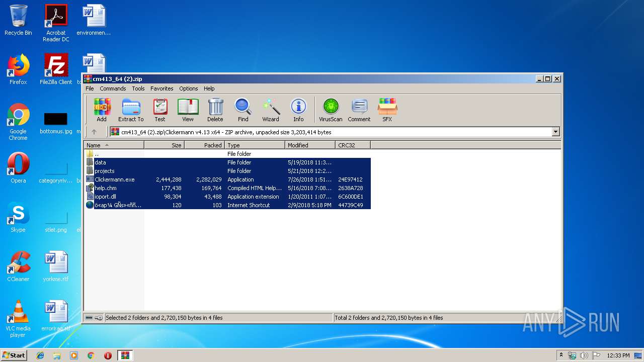The height and width of the screenshot is (362, 644).
Task: Select the Internet Shortcut file row
Action: point(227,205)
